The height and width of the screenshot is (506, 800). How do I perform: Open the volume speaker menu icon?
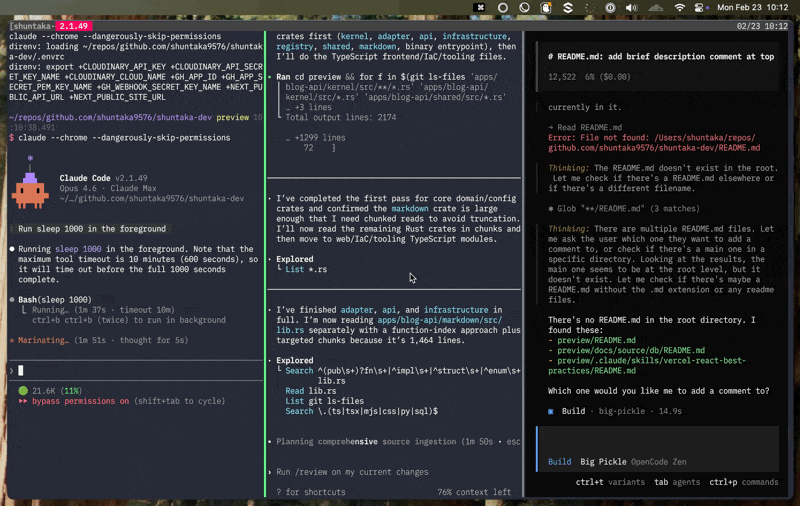[x=632, y=8]
